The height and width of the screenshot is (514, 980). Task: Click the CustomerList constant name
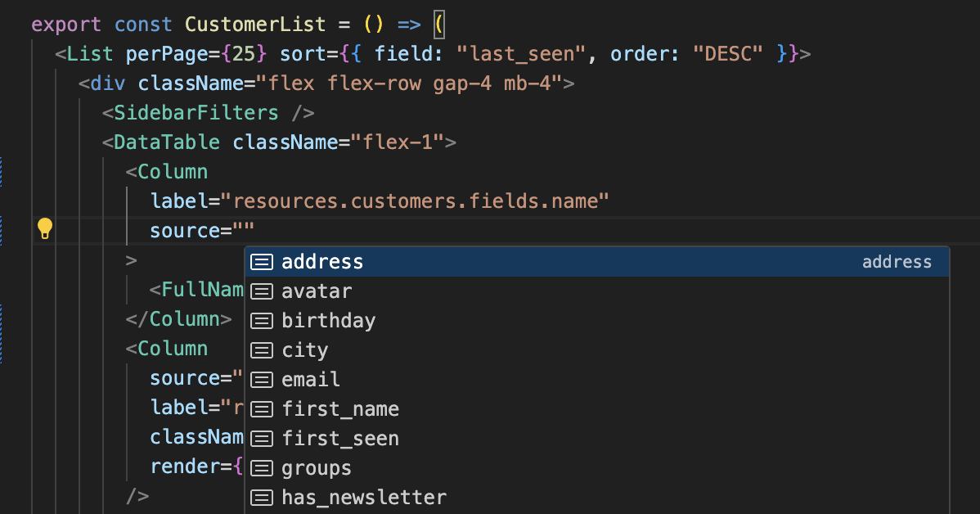coord(254,24)
